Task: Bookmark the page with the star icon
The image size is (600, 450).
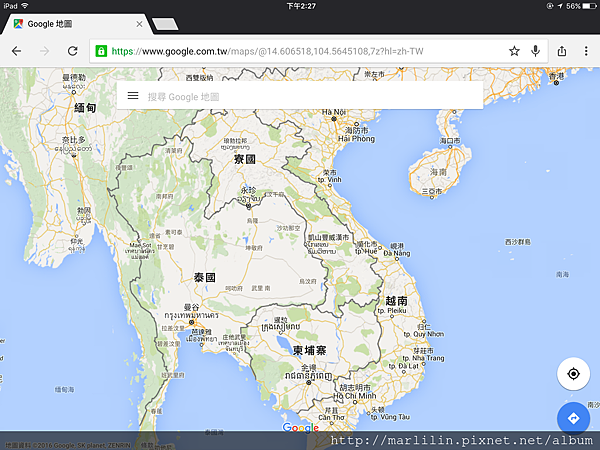Action: (x=514, y=51)
